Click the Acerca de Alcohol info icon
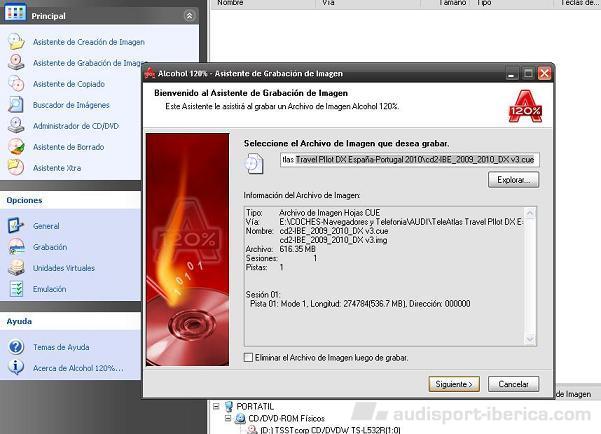 [16, 367]
